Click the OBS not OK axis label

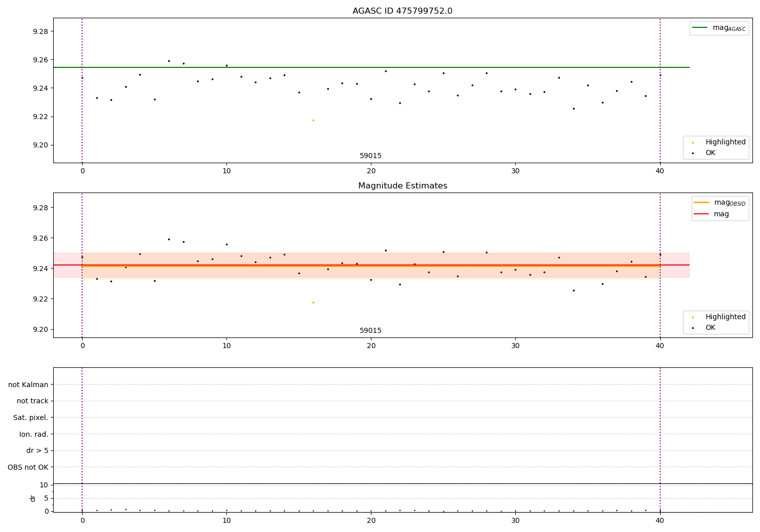tap(28, 467)
